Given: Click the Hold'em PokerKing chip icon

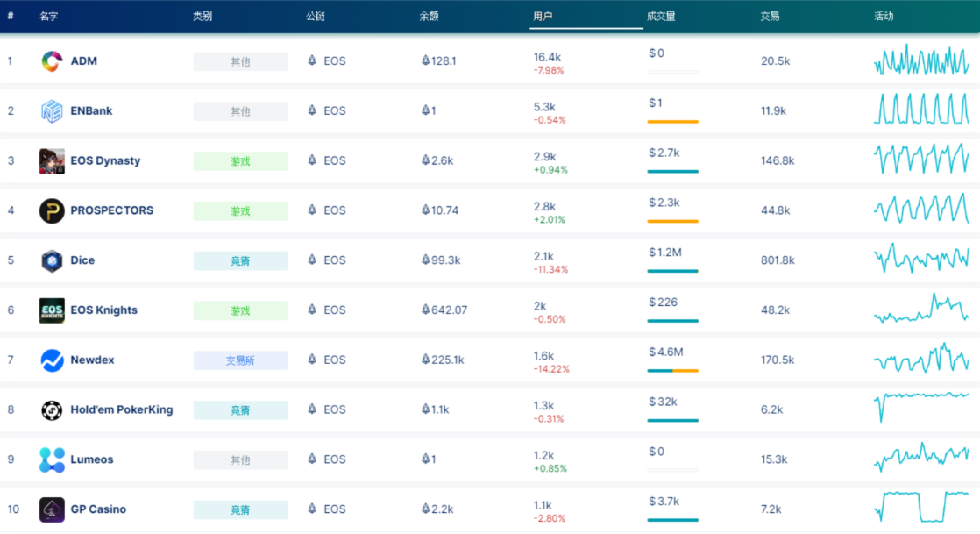Looking at the screenshot, I should [x=52, y=409].
